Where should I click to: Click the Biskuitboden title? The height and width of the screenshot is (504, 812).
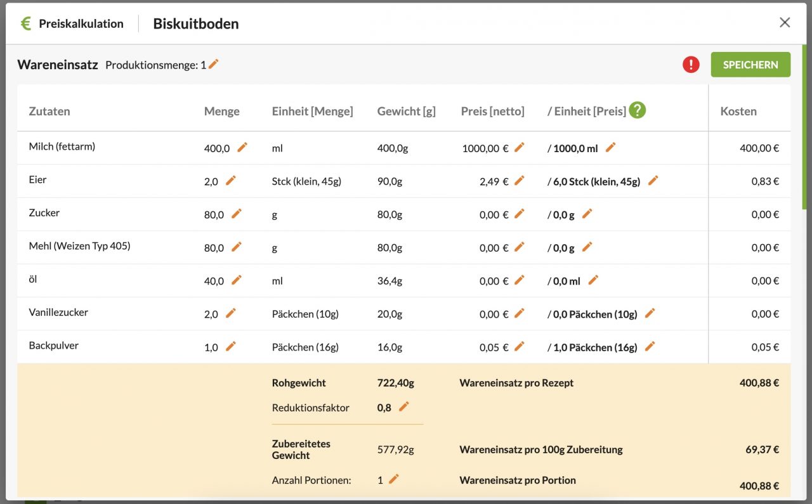196,23
